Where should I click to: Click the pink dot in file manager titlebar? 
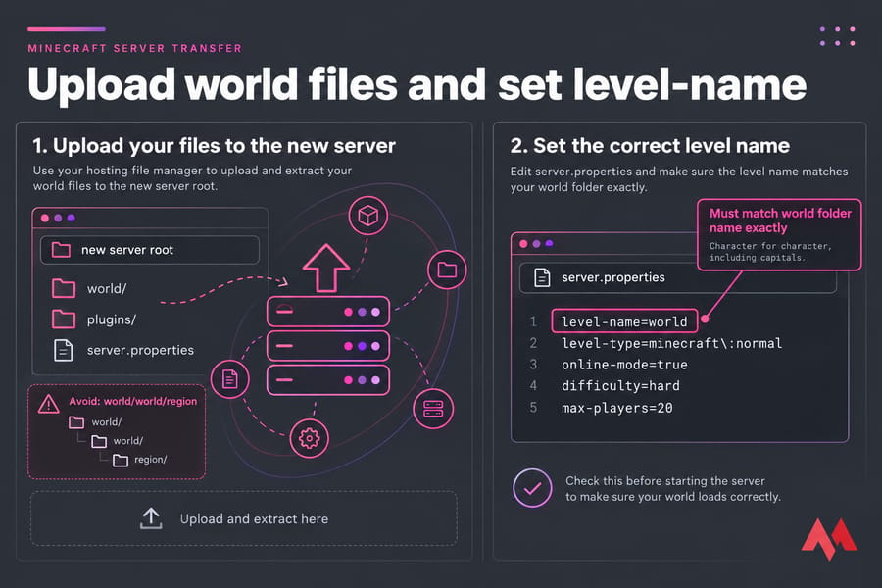(x=45, y=218)
